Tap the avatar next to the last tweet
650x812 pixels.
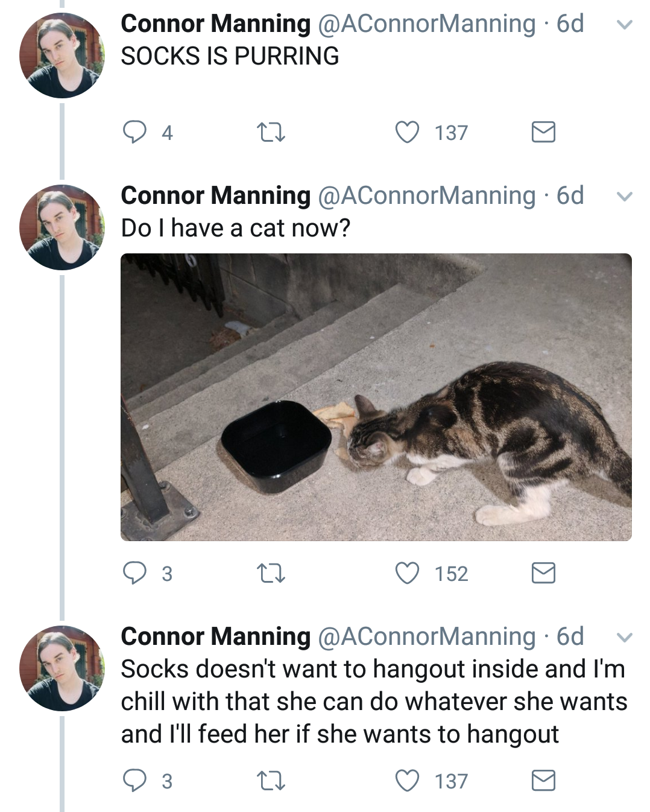point(62,668)
